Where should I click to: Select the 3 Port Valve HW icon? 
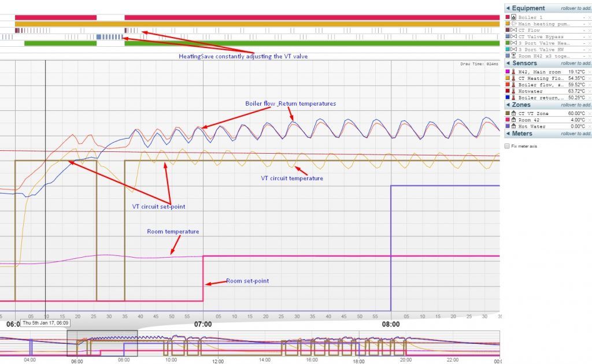(x=514, y=49)
